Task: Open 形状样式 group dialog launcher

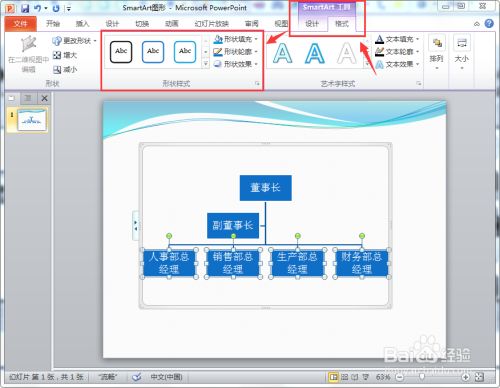Action: click(257, 83)
